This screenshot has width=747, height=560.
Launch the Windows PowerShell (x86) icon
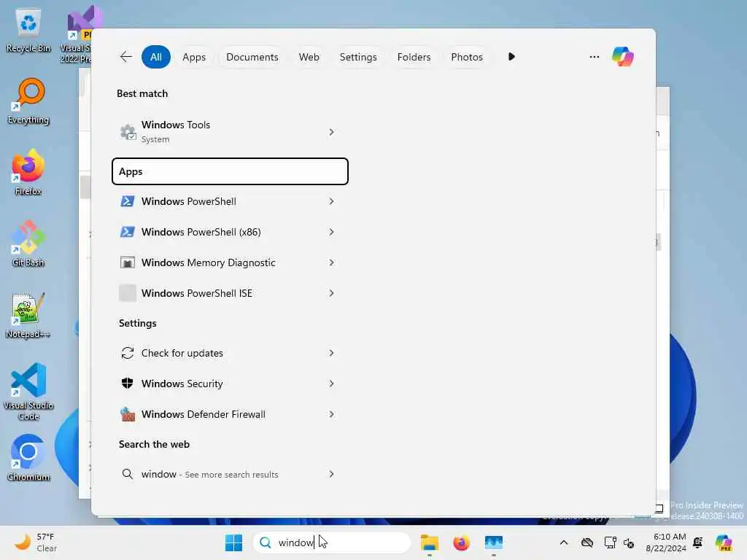[127, 232]
